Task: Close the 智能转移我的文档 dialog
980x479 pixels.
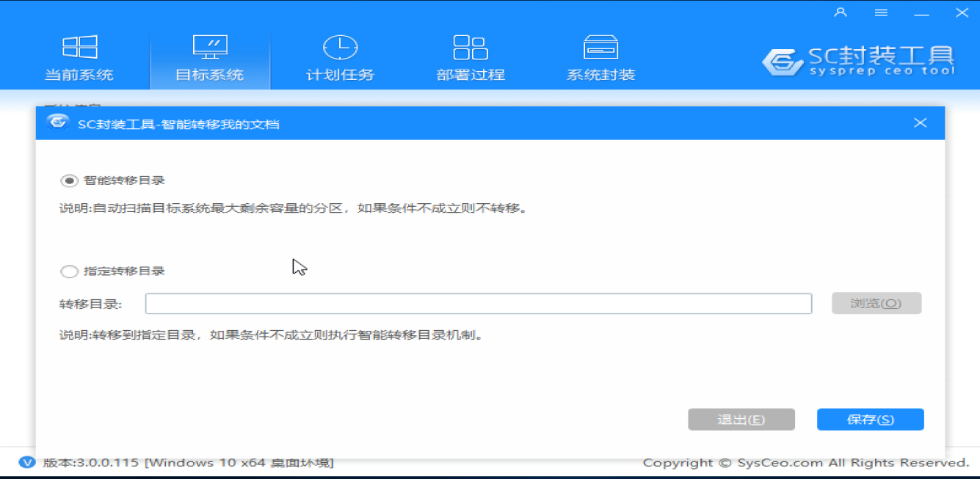Action: (x=921, y=123)
